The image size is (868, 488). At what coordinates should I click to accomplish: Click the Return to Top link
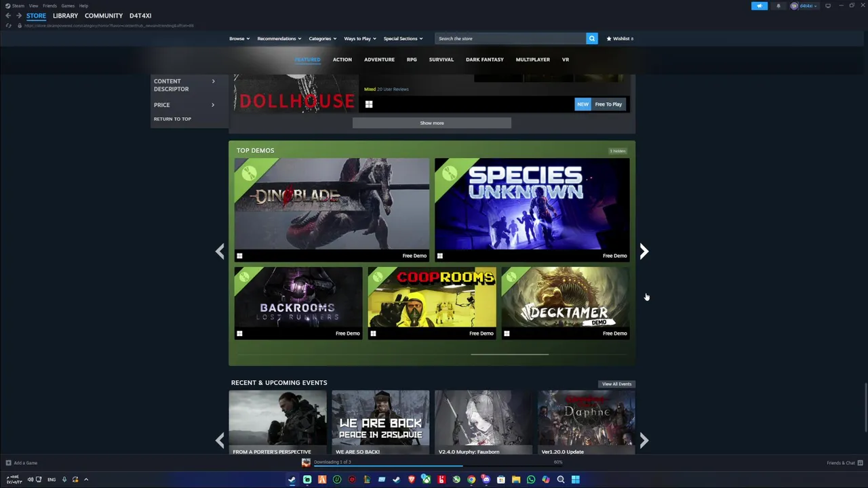172,119
